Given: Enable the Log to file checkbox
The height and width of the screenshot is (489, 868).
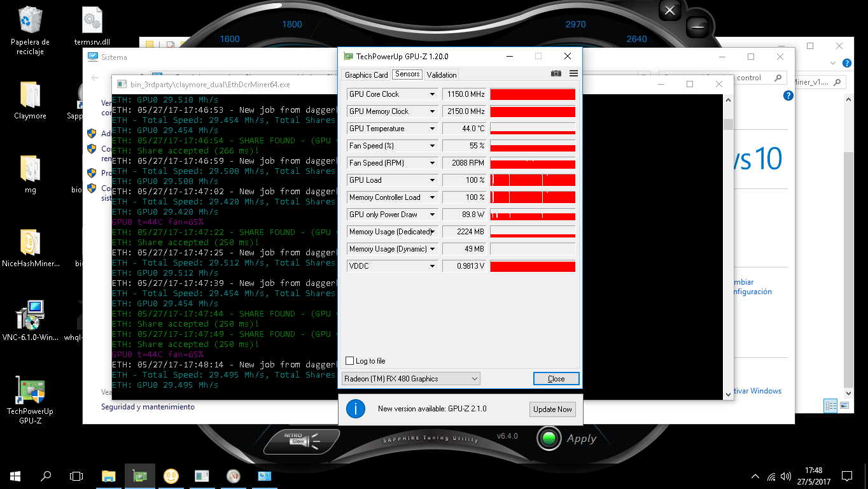Looking at the screenshot, I should [x=349, y=361].
